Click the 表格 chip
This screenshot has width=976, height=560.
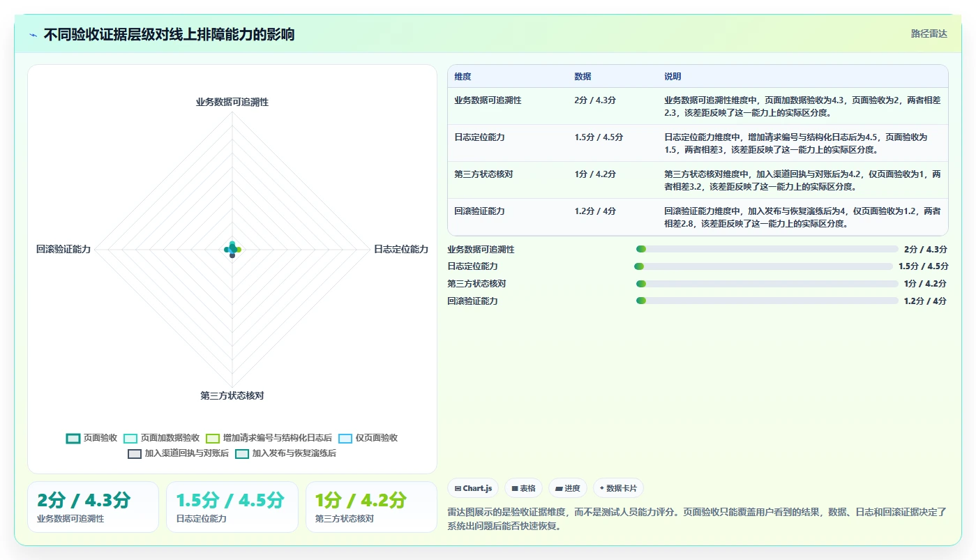(523, 488)
